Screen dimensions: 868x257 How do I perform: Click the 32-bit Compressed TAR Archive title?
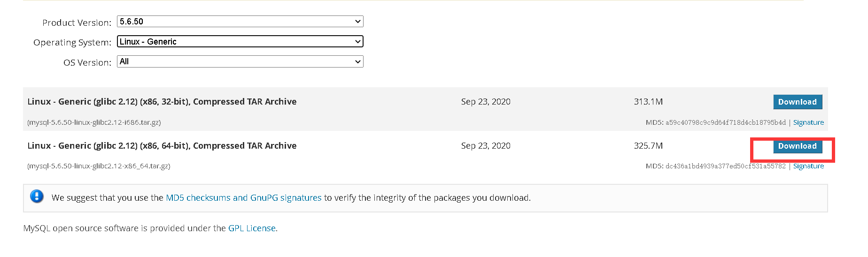(162, 102)
